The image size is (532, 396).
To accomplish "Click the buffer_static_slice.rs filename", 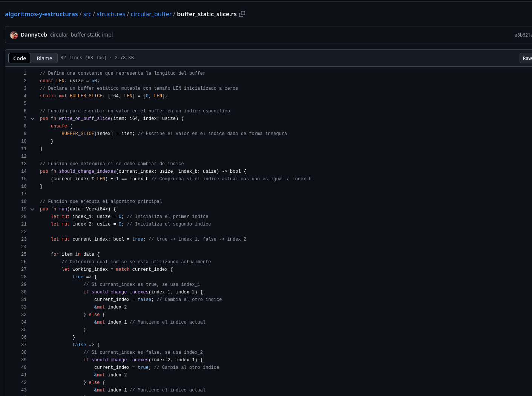I will (x=207, y=14).
